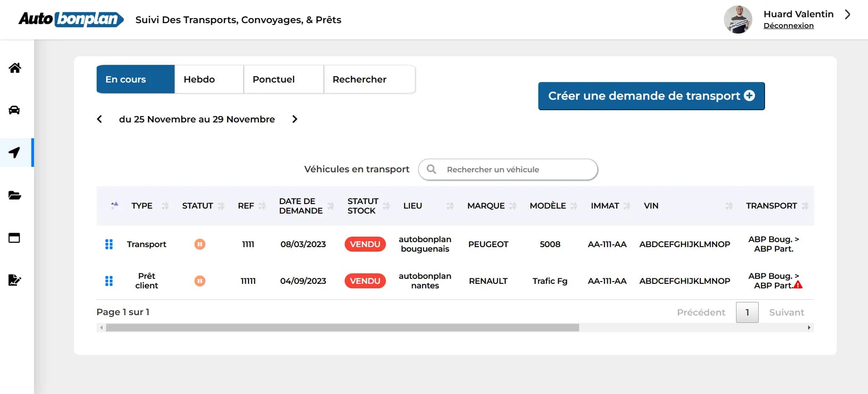This screenshot has height=394, width=868.
Task: Click pause status icon for Peugeot row
Action: [200, 244]
